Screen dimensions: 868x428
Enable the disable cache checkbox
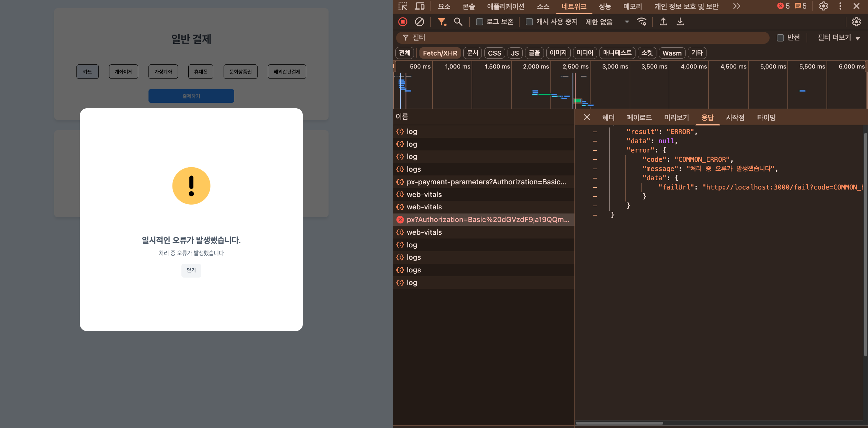[x=529, y=22]
